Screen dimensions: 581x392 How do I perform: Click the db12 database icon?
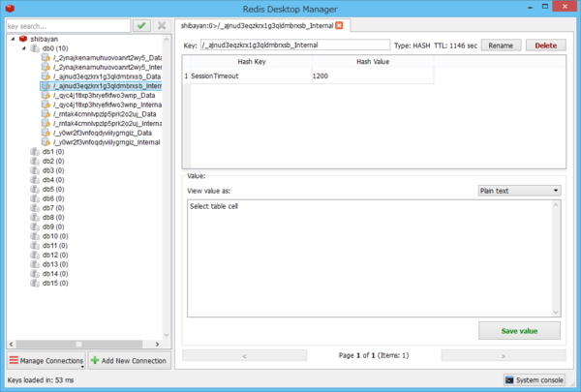click(35, 255)
